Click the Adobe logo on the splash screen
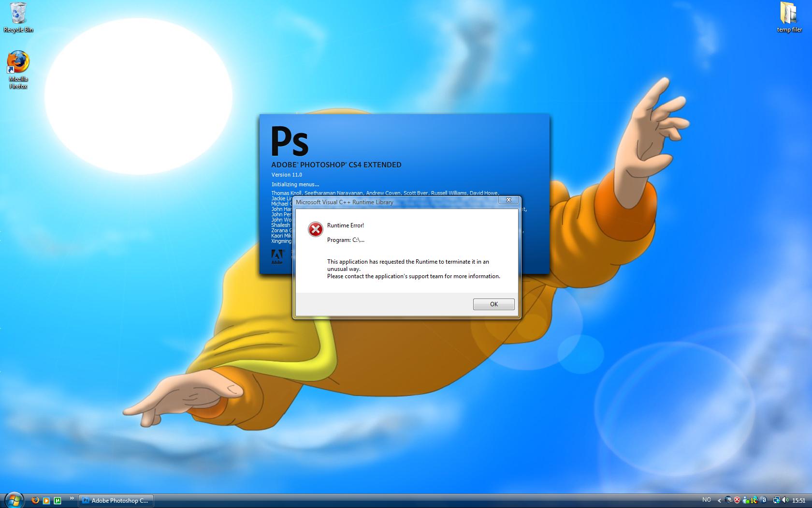The width and height of the screenshot is (812, 508). [x=277, y=256]
